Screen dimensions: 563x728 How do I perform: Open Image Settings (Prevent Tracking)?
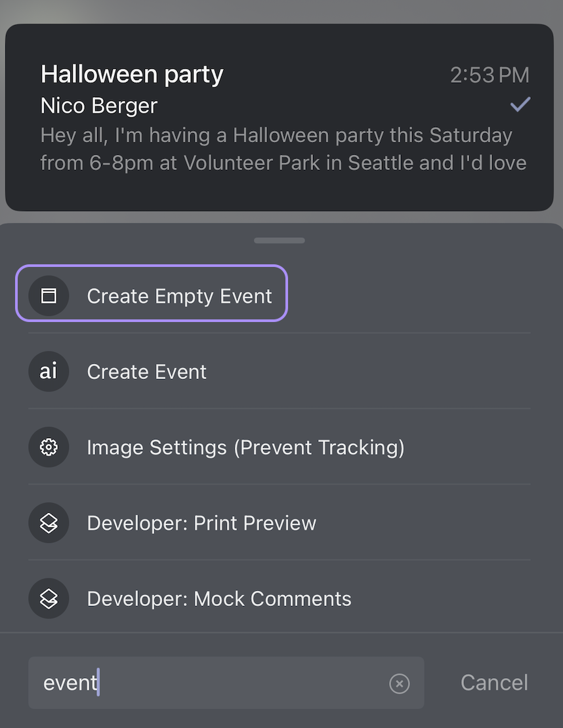tap(279, 447)
